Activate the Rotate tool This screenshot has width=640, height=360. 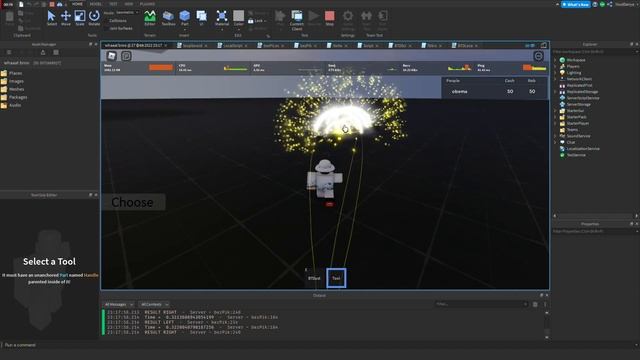[x=94, y=18]
